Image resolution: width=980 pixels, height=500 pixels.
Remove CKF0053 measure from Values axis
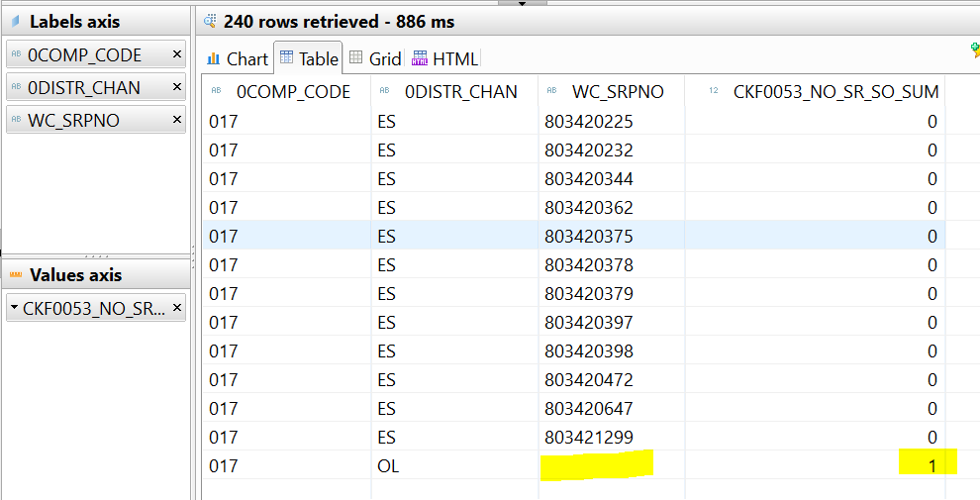click(x=177, y=308)
